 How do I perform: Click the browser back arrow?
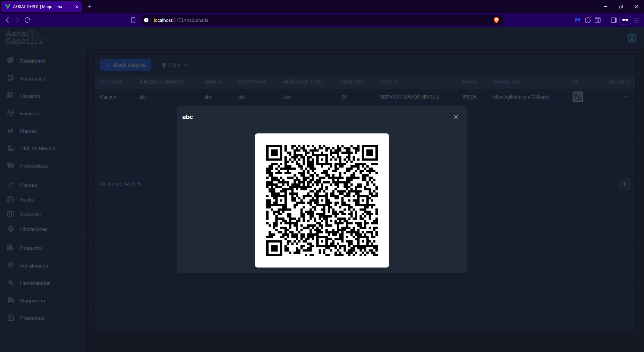click(7, 20)
